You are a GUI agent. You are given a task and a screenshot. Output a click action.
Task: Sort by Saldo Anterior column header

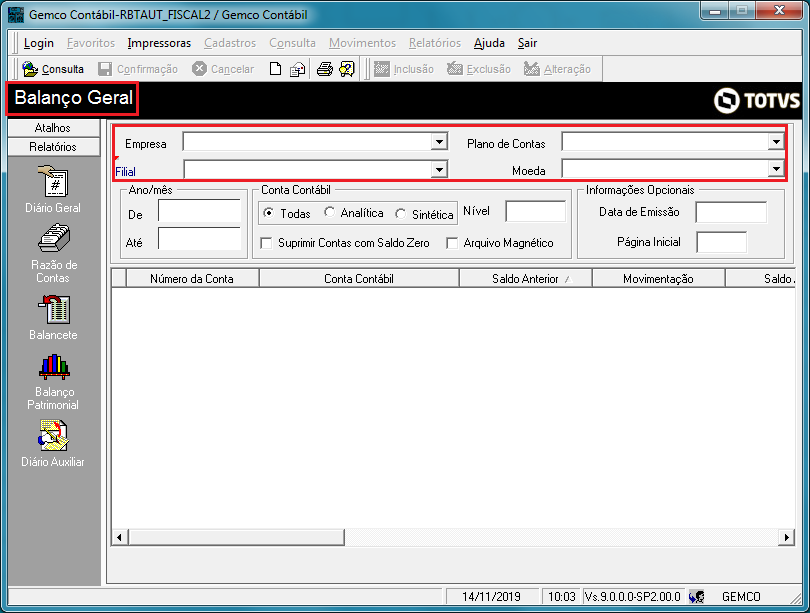525,279
